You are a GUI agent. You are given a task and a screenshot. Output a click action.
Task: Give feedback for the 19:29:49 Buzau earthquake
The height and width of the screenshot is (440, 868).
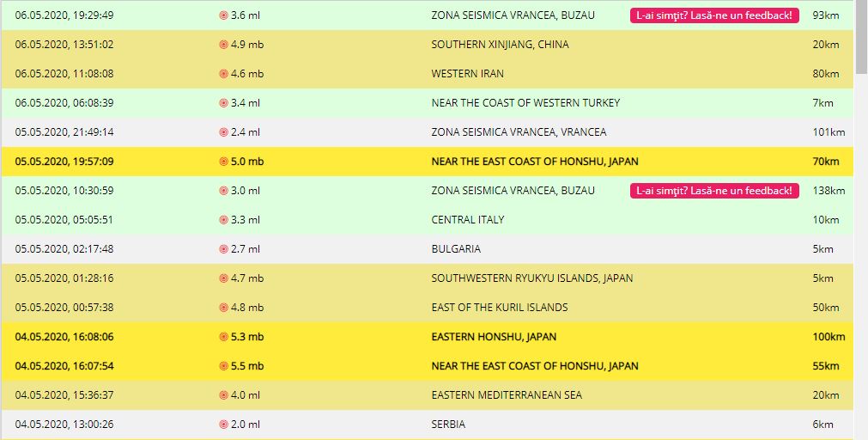pyautogui.click(x=714, y=15)
